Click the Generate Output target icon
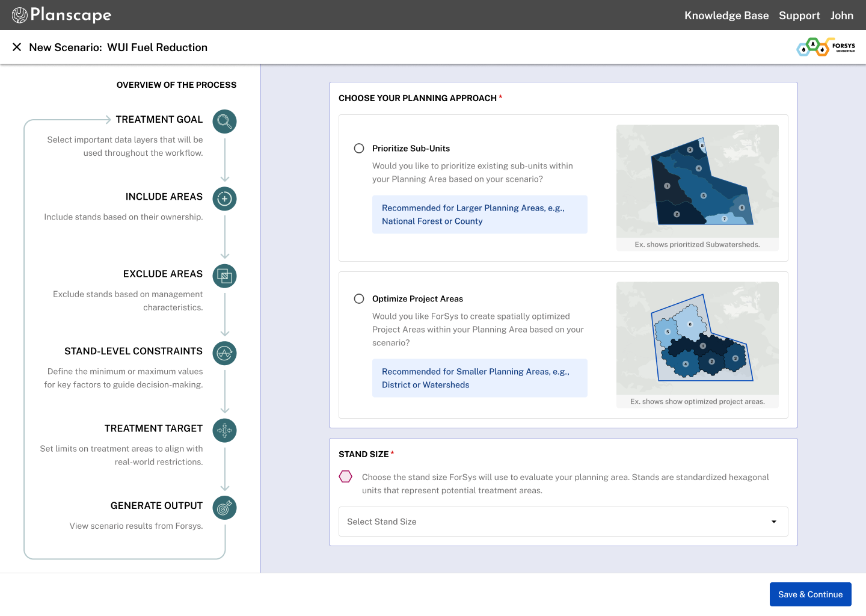The width and height of the screenshot is (866, 616). click(x=224, y=508)
